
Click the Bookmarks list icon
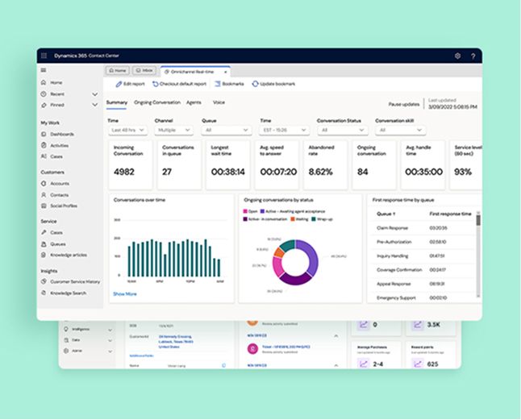(218, 84)
